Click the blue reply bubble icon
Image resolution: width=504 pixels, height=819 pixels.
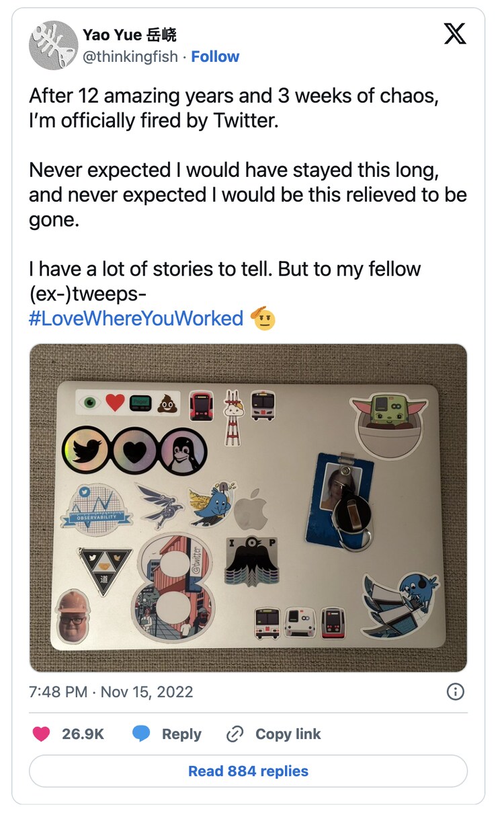(x=141, y=734)
